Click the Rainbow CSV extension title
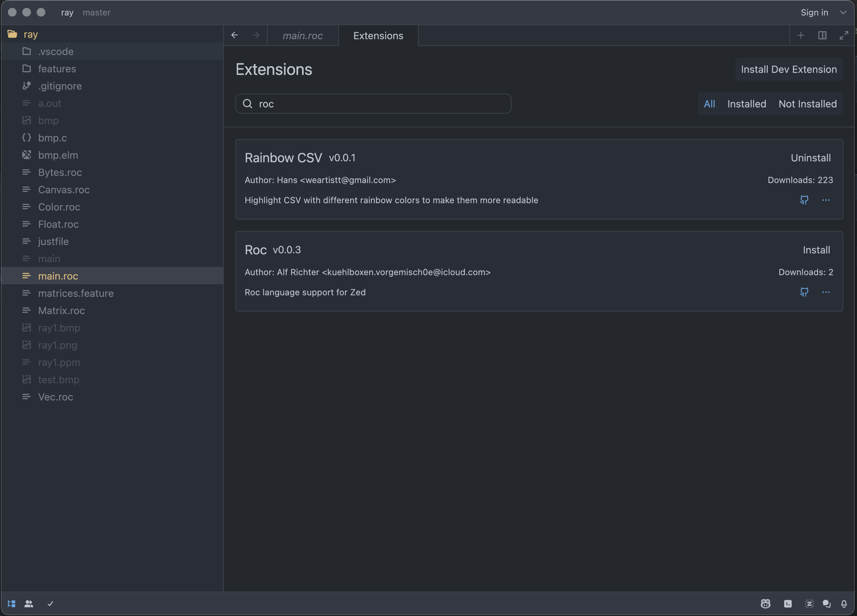The width and height of the screenshot is (857, 616). point(284,158)
